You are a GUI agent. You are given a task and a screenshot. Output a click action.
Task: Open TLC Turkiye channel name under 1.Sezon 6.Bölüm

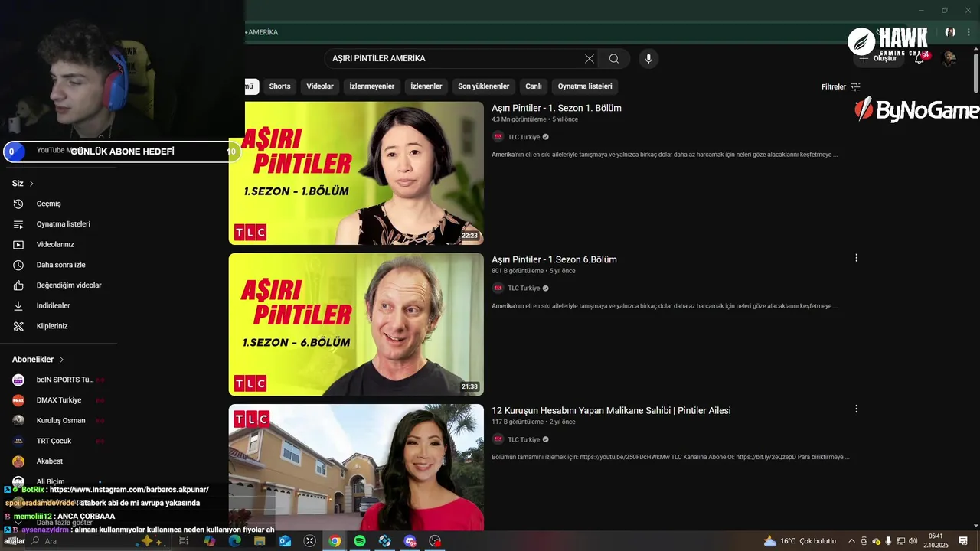[524, 289]
